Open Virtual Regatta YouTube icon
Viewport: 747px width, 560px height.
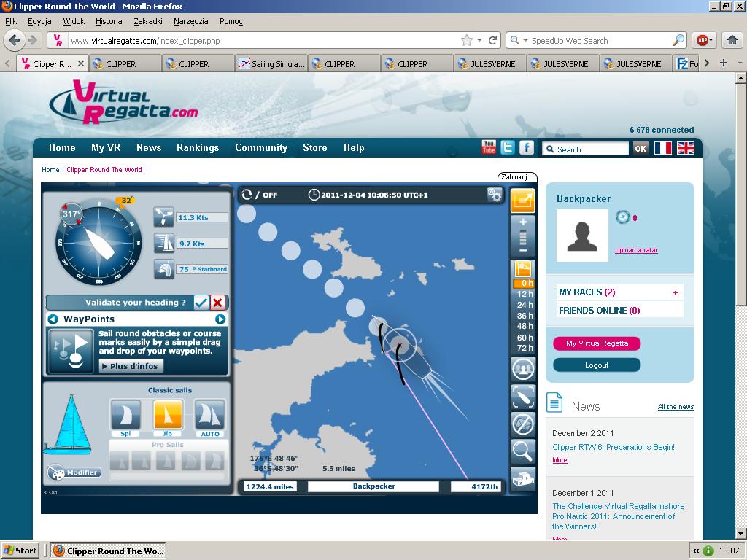tap(489, 147)
